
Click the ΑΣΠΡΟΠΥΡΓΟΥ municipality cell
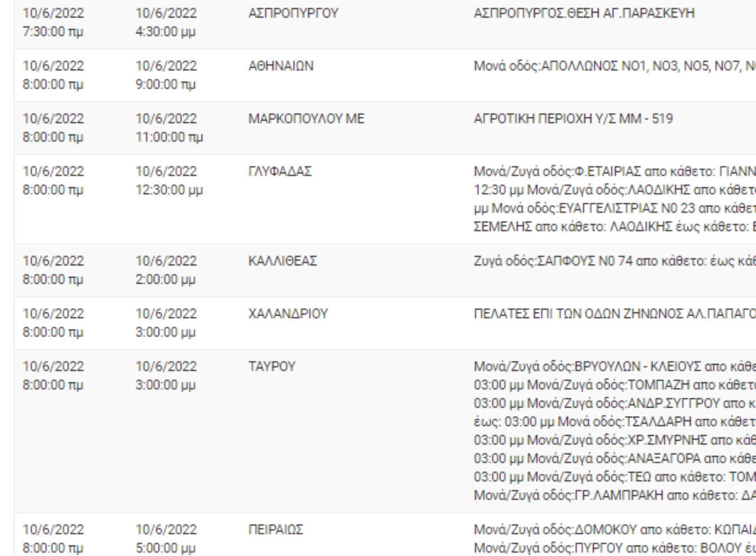point(293,14)
